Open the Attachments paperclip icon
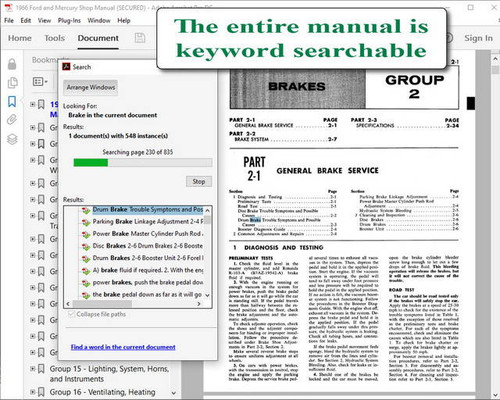This screenshot has height=400, width=500. pyautogui.click(x=12, y=119)
